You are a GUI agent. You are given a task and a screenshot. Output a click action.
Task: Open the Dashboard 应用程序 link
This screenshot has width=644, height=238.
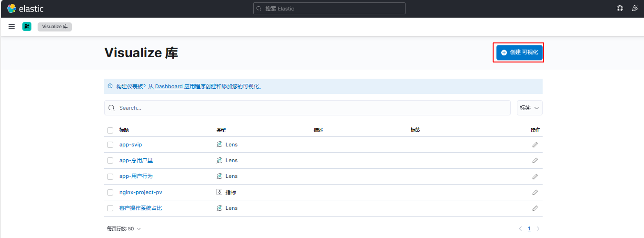[x=180, y=87]
